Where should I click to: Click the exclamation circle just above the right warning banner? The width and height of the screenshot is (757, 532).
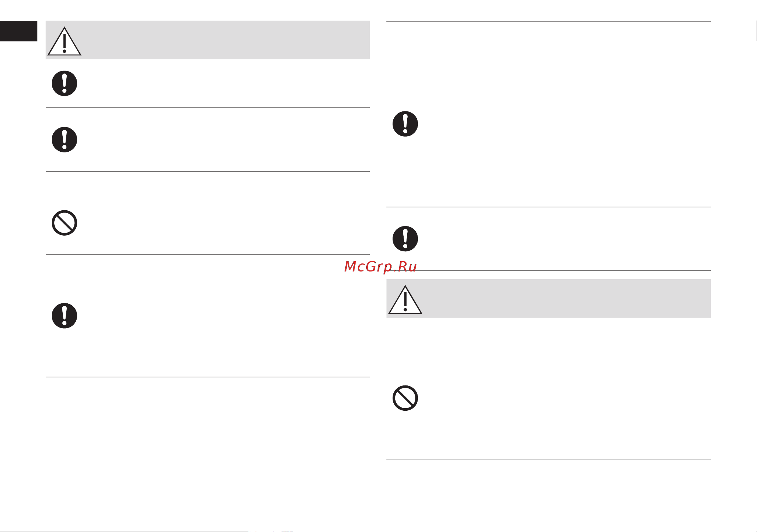pyautogui.click(x=405, y=239)
